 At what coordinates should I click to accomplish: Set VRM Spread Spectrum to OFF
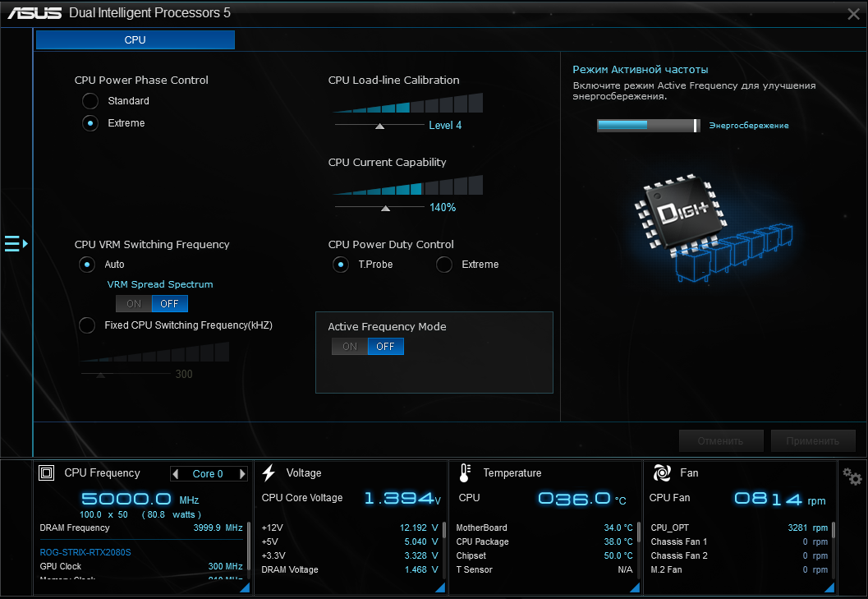pos(169,304)
